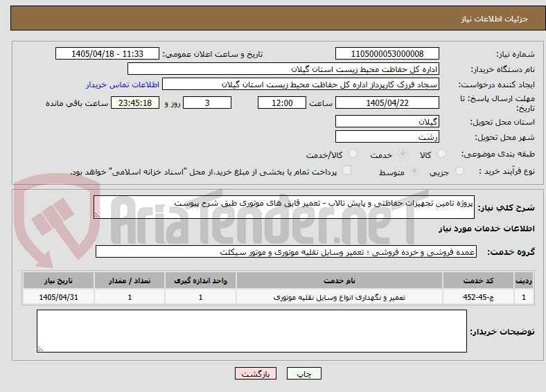Click the delivery province field گیلان
Image resolution: width=546 pixels, height=392 pixels.
point(387,121)
